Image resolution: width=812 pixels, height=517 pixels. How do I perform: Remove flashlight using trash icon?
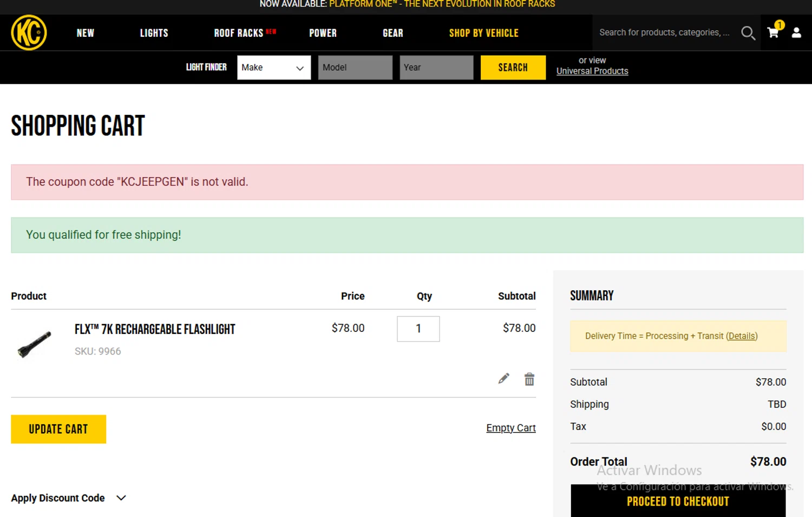(529, 379)
